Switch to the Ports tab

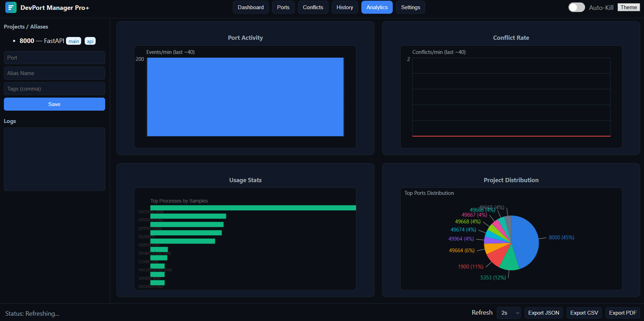pos(283,7)
